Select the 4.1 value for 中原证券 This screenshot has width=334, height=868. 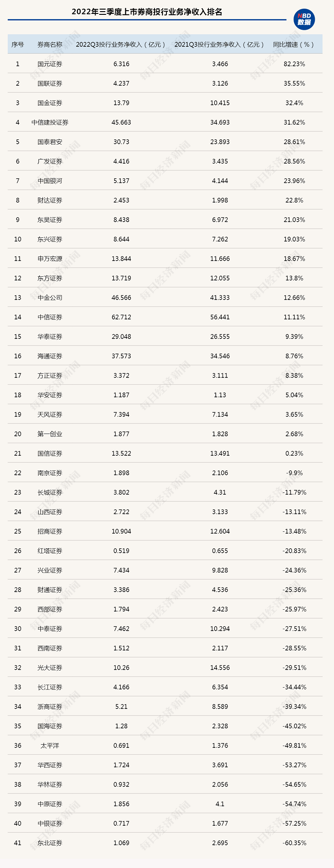(x=220, y=804)
